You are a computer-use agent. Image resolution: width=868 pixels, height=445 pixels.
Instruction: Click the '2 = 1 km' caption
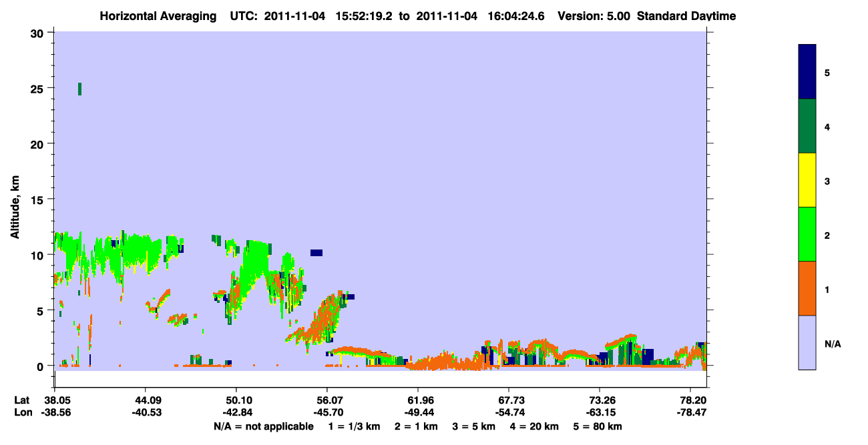(x=417, y=426)
